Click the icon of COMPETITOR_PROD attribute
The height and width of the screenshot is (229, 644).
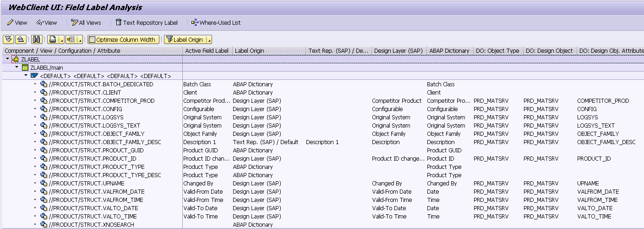[44, 101]
